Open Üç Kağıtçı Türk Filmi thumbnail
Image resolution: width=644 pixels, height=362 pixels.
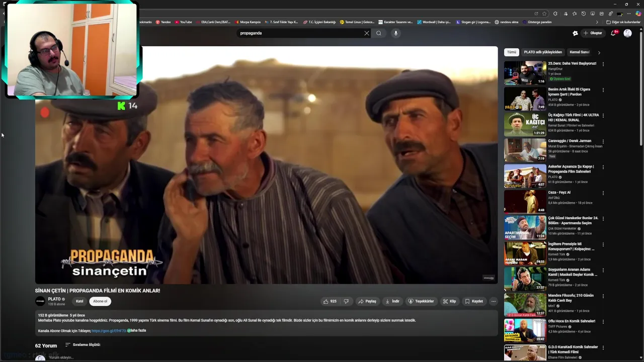point(525,124)
